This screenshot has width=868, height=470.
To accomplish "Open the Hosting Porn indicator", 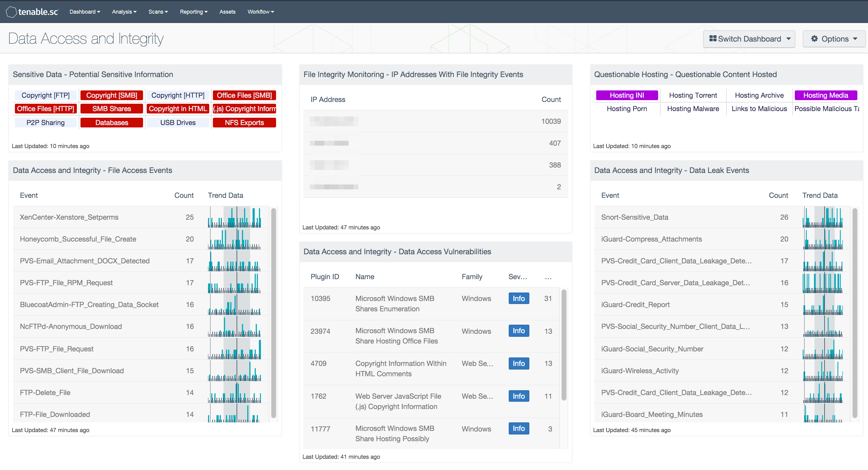I will tap(627, 109).
